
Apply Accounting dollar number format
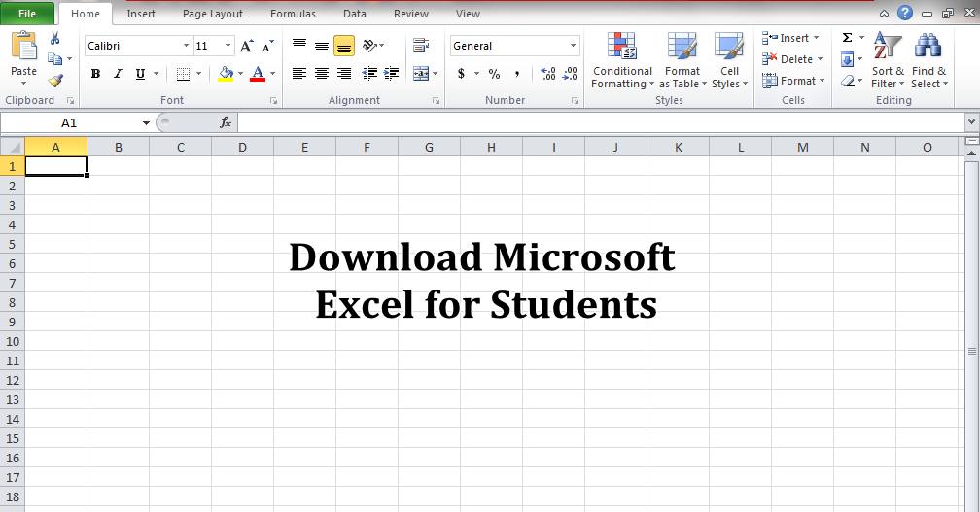pos(461,74)
